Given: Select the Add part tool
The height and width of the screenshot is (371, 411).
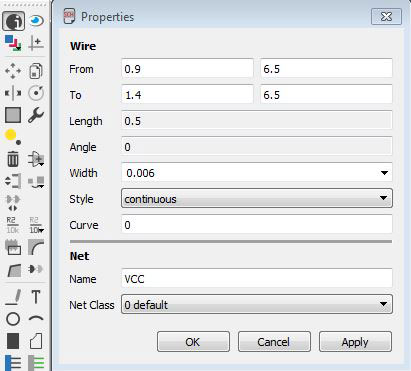Looking at the screenshot, I should point(36,159).
